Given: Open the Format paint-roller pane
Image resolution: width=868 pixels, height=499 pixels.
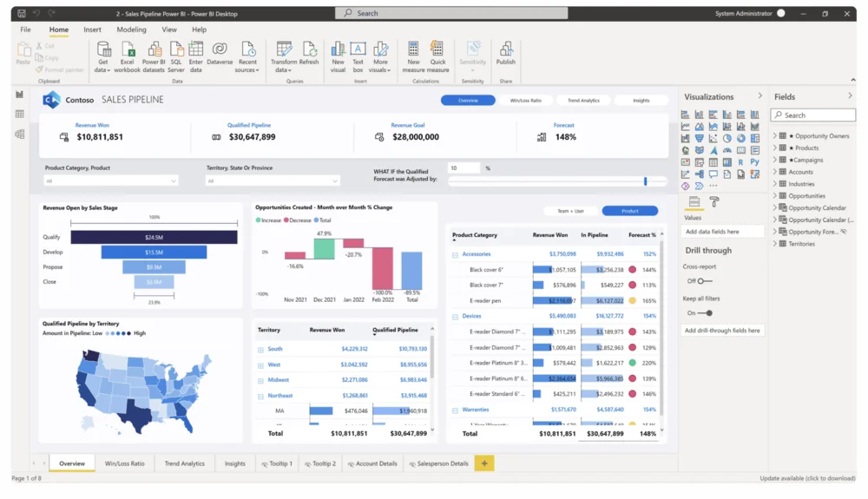Looking at the screenshot, I should [714, 202].
